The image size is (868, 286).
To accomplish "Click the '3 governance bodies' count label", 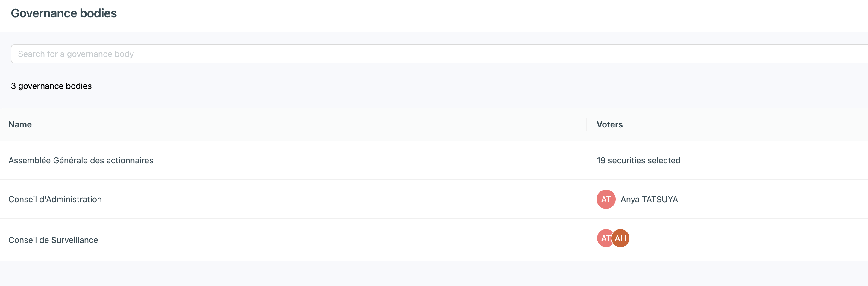I will click(x=51, y=86).
